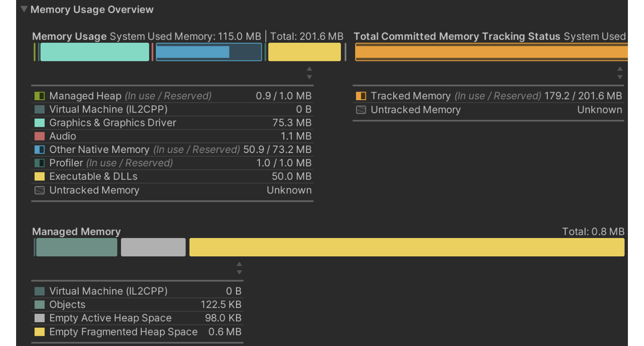The image size is (644, 346).
Task: Collapse the Memory Usage Overview section
Action: click(23, 8)
